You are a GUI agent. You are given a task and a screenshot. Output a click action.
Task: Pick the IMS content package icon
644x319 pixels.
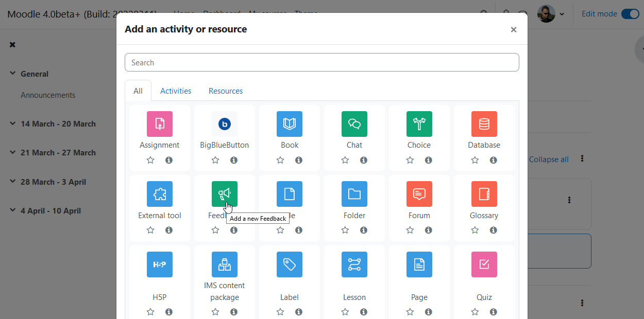225,264
